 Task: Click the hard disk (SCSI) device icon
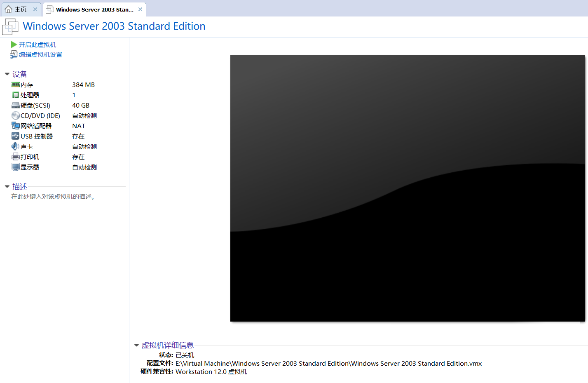coord(16,105)
